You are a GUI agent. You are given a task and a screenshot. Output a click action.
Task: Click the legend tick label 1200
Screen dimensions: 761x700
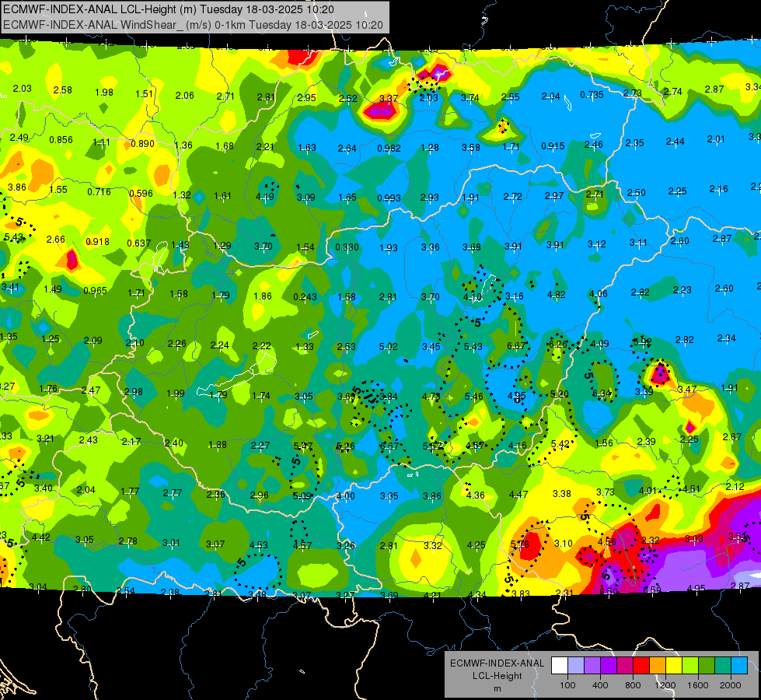[x=665, y=685]
